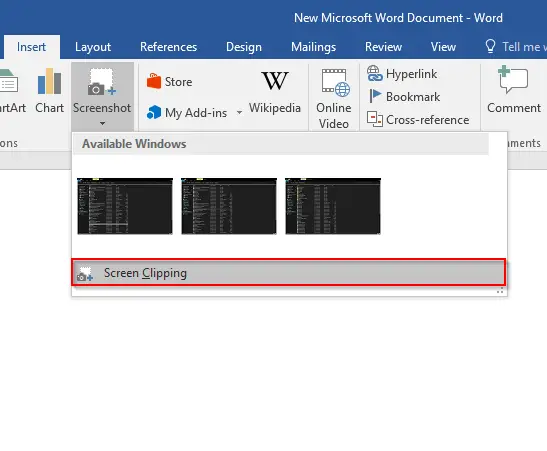Click the Available Windows header

281,144
